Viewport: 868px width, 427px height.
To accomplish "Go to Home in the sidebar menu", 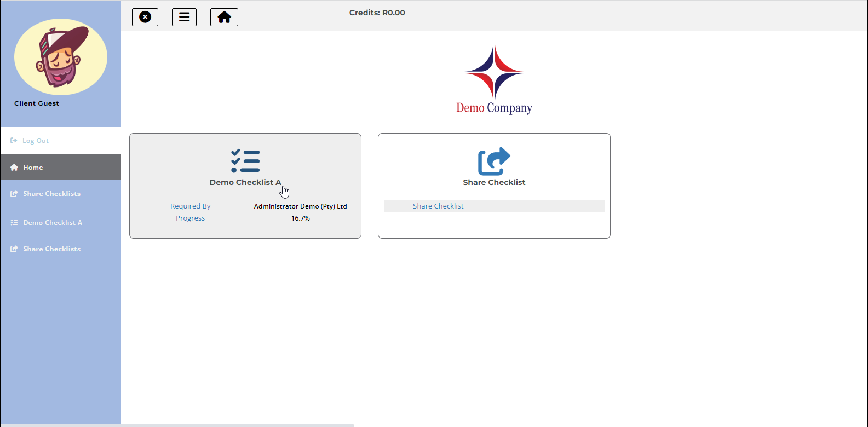I will [33, 168].
